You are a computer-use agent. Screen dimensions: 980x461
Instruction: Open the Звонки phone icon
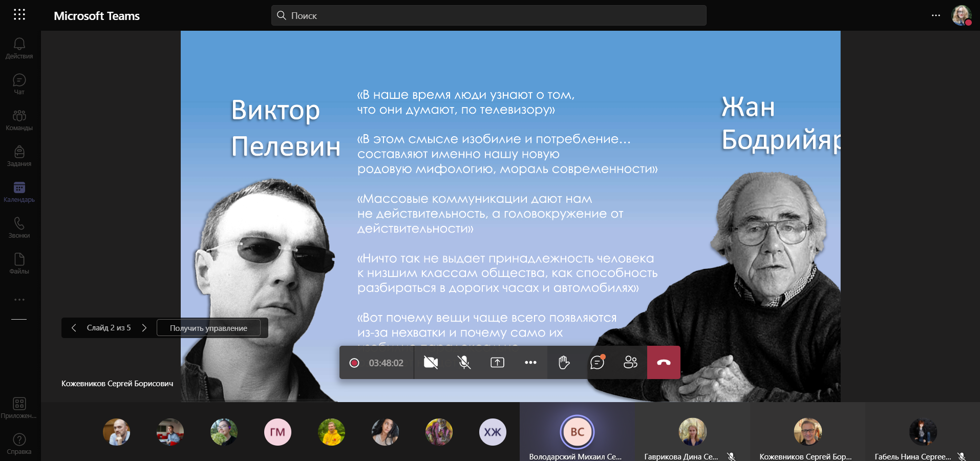click(19, 228)
